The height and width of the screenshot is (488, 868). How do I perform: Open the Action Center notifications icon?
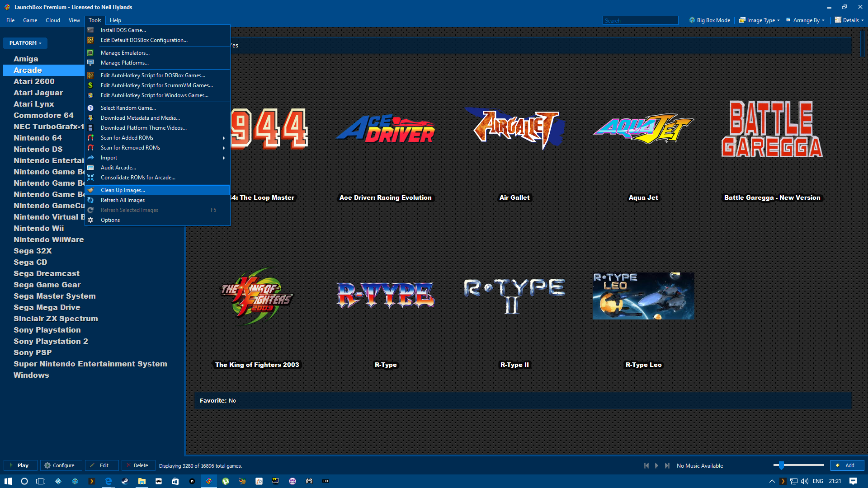pyautogui.click(x=853, y=481)
